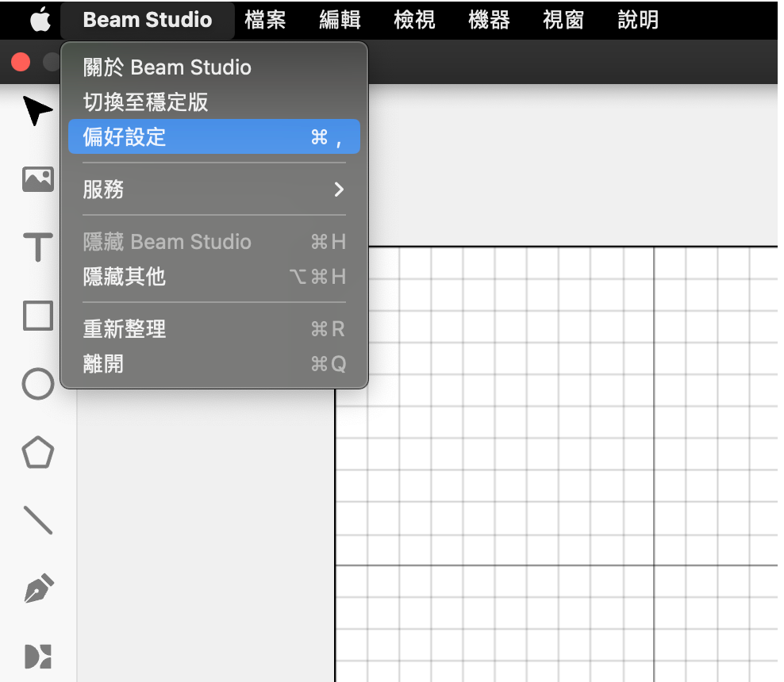Click the grid canvas workspace
The image size is (784, 682).
(x=556, y=465)
